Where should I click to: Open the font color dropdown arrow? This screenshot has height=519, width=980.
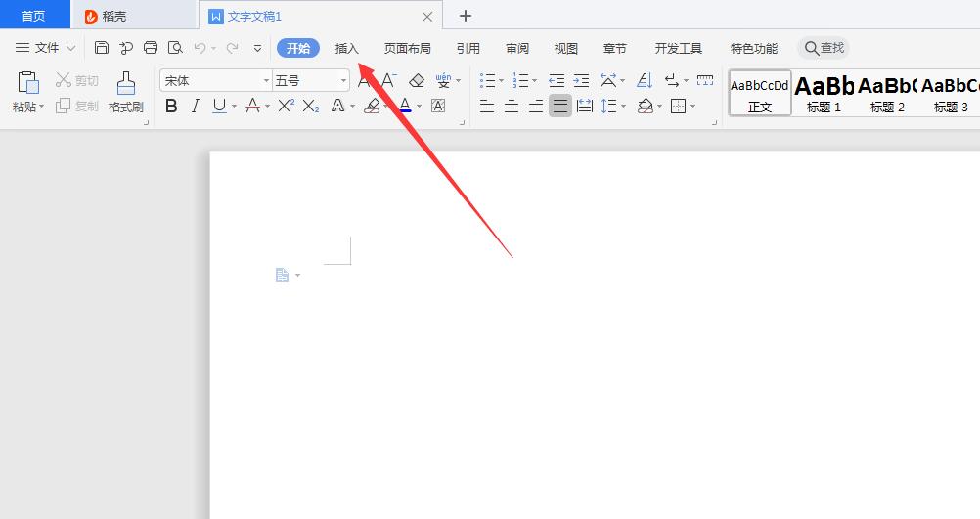tap(419, 107)
